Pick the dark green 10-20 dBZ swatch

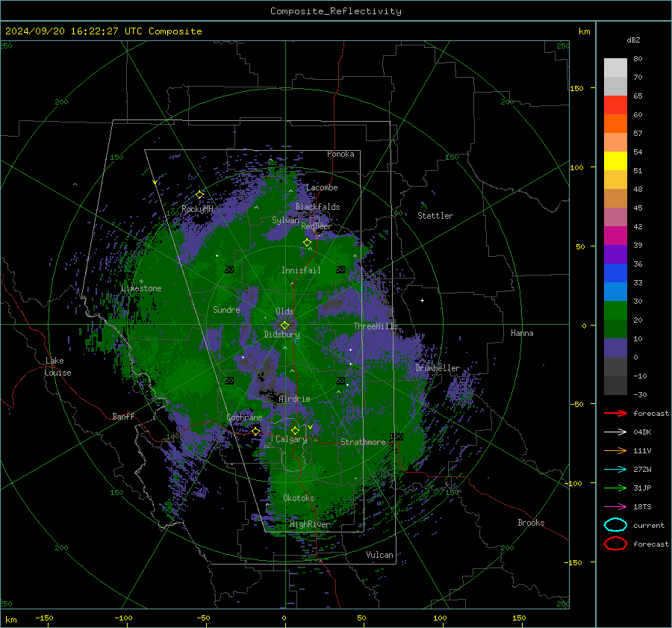(x=615, y=329)
